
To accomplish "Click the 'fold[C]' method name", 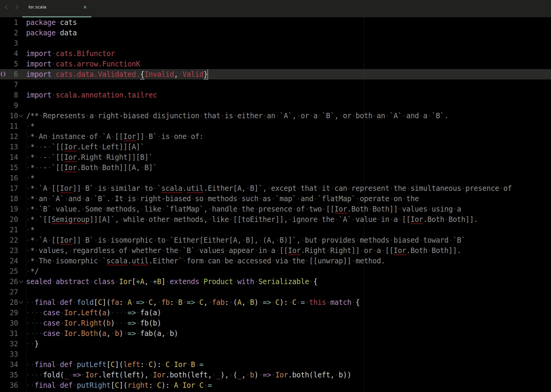I will coord(91,302).
